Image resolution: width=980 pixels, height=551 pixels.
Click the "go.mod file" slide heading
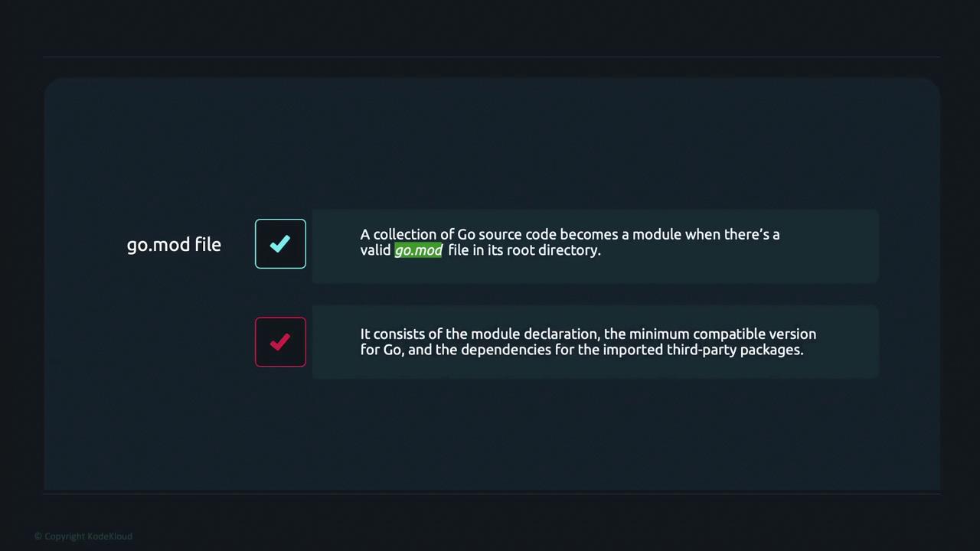pyautogui.click(x=174, y=245)
